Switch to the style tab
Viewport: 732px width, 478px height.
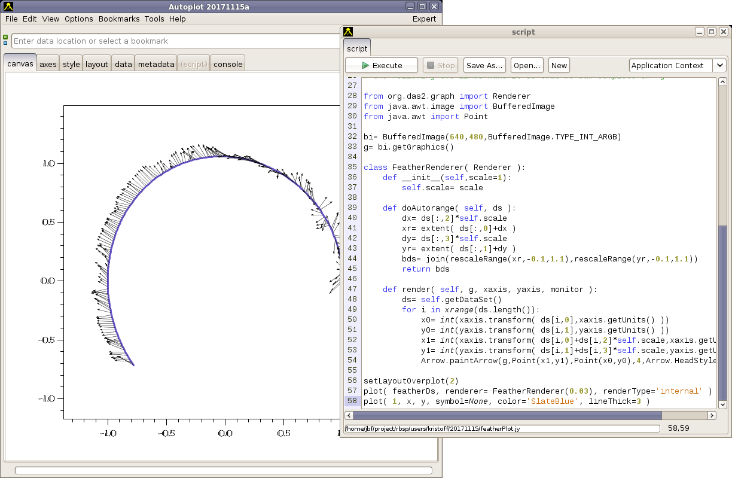click(x=71, y=64)
